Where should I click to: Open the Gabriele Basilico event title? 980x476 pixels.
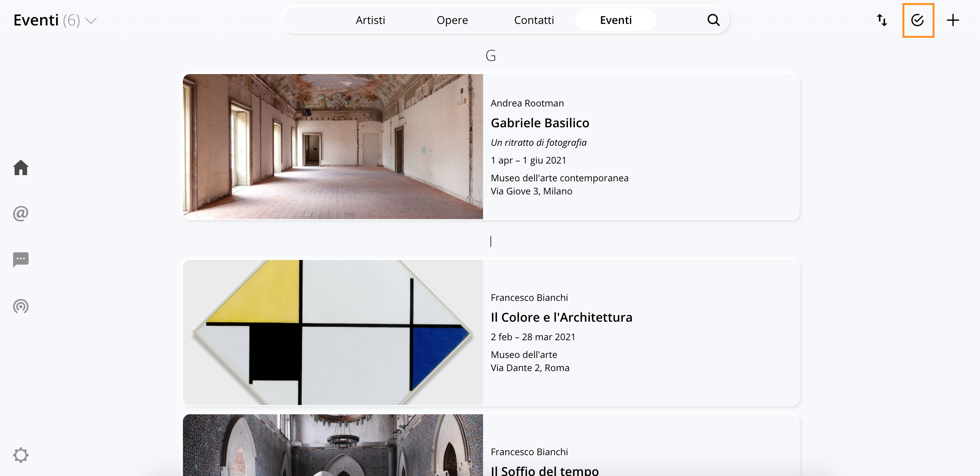click(540, 123)
